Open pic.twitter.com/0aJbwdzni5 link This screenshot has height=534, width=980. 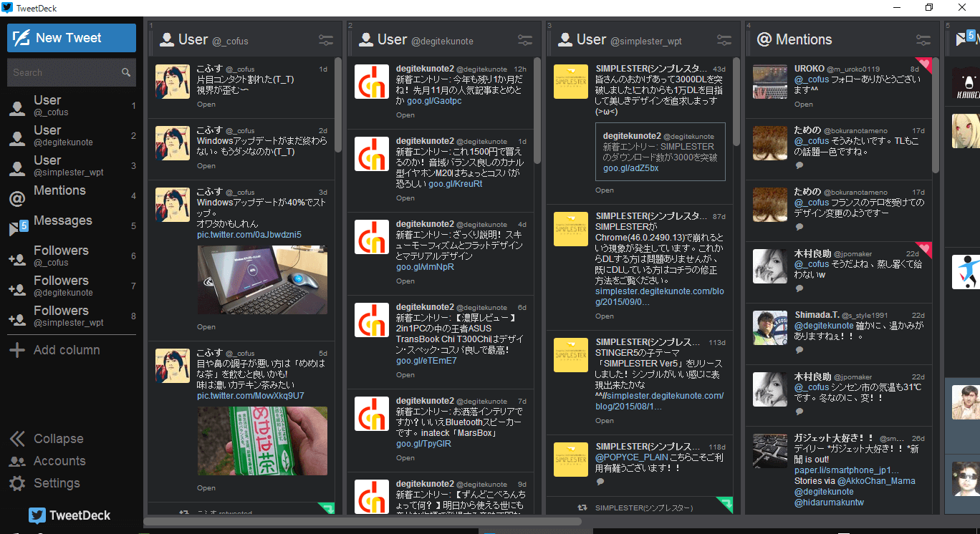click(249, 235)
